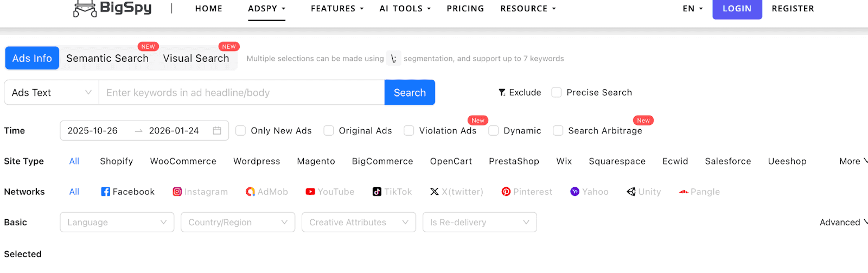Select the Yahoo network icon
Image resolution: width=868 pixels, height=273 pixels.
575,192
